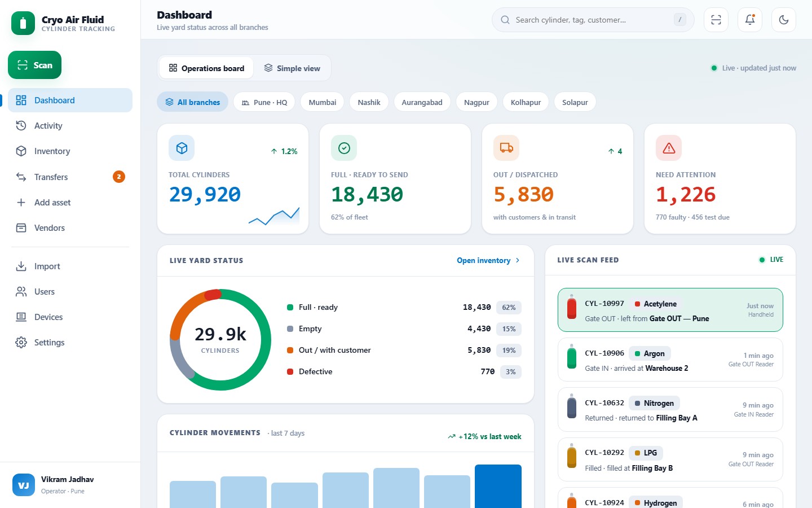This screenshot has width=812, height=508.
Task: Filter by Kolhapur branch
Action: point(526,102)
